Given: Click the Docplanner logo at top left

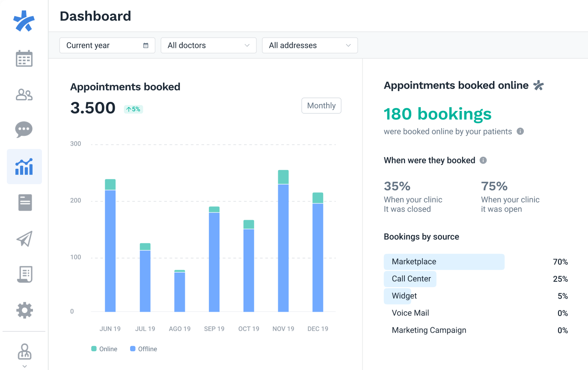Looking at the screenshot, I should (x=24, y=21).
